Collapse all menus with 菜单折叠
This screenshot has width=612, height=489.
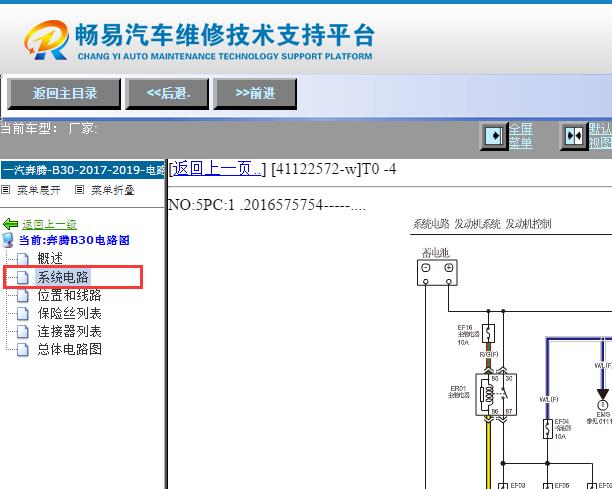point(113,190)
